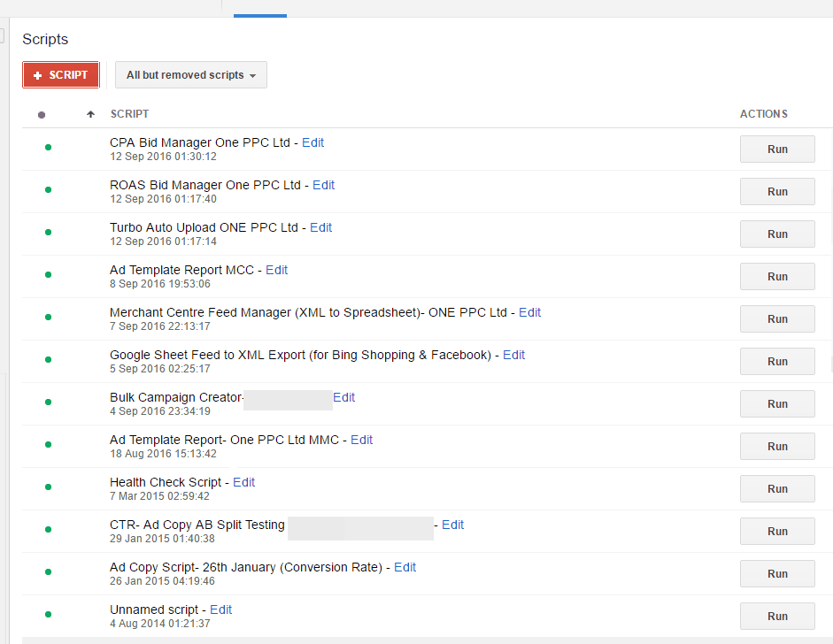Click the status dot for Turbo Auto Upload
The width and height of the screenshot is (833, 644).
[x=48, y=232]
